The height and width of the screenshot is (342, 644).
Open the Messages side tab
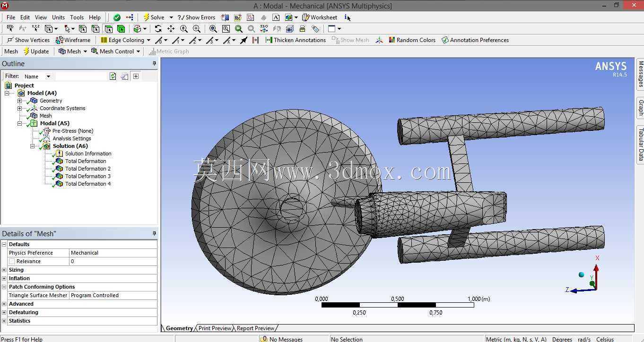(641, 74)
